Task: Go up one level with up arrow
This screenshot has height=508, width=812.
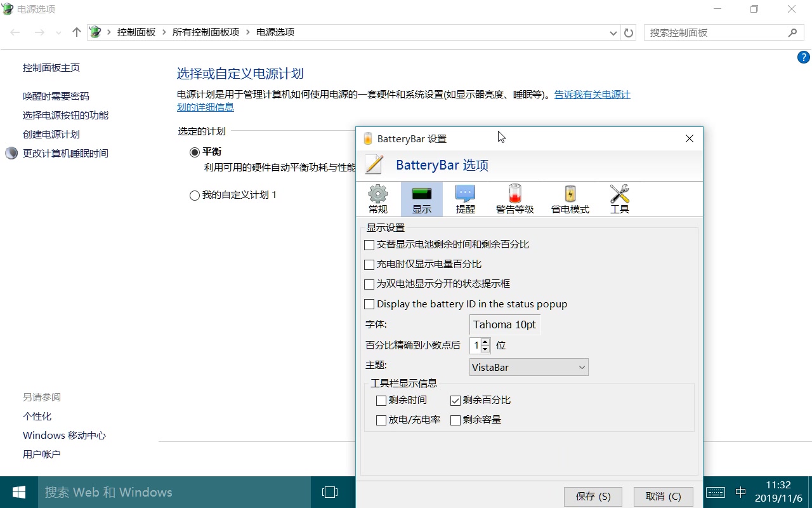Action: pos(77,32)
